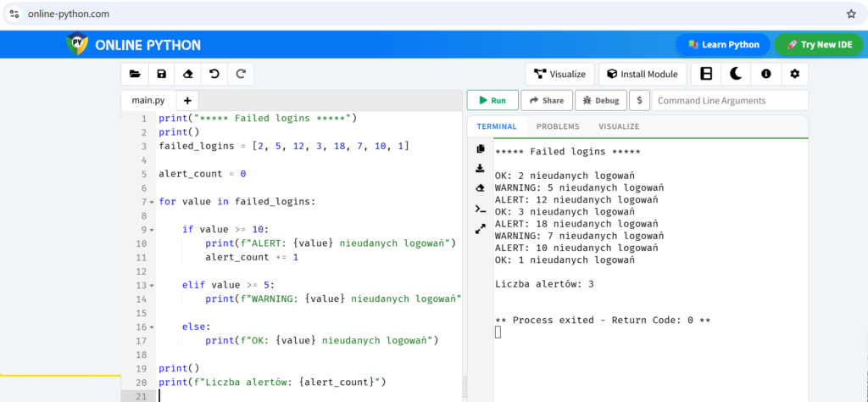Image resolution: width=868 pixels, height=402 pixels.
Task: Click line 5 alert_count = 0
Action: [x=202, y=174]
